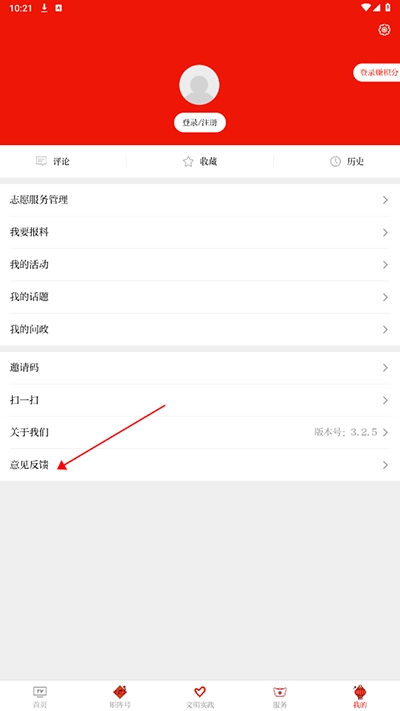Open 收藏 star favorites icon
Image resolution: width=400 pixels, height=711 pixels.
188,161
